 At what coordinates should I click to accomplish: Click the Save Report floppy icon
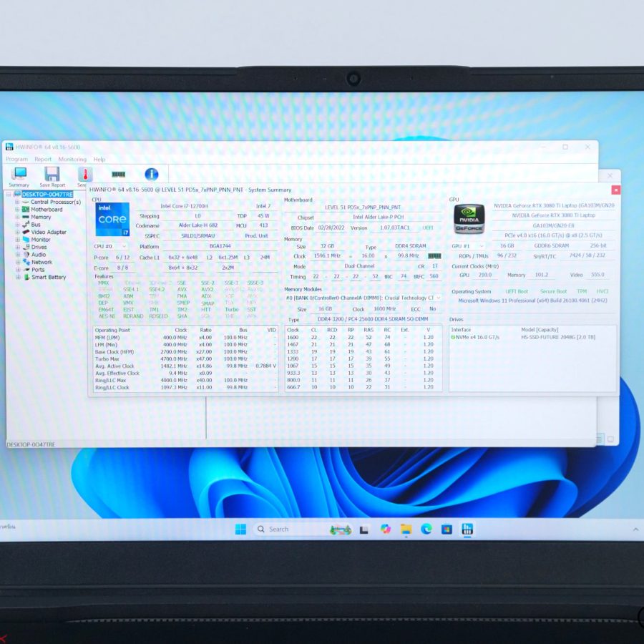click(52, 177)
